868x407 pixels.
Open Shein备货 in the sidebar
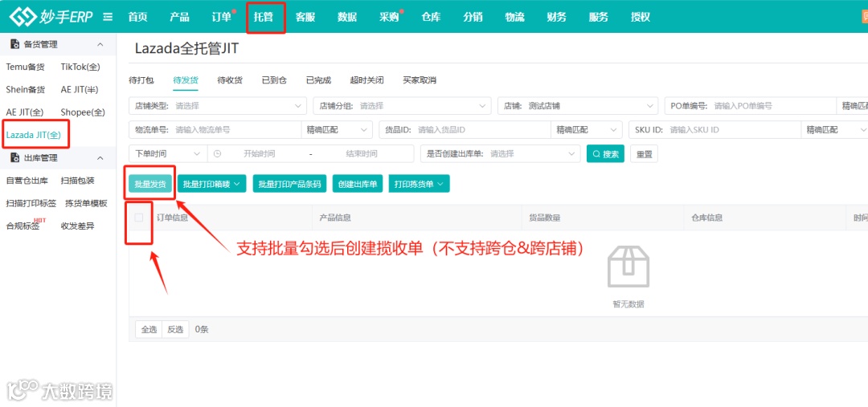26,89
